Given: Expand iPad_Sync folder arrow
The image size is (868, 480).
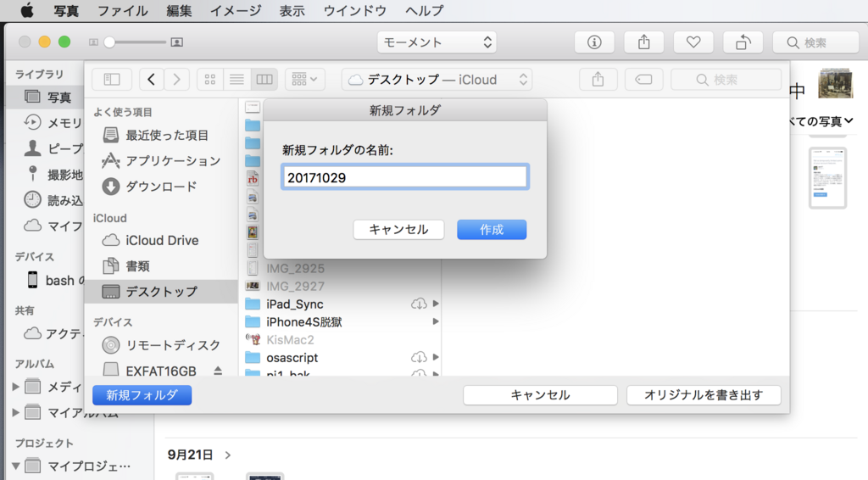Looking at the screenshot, I should click(x=436, y=304).
